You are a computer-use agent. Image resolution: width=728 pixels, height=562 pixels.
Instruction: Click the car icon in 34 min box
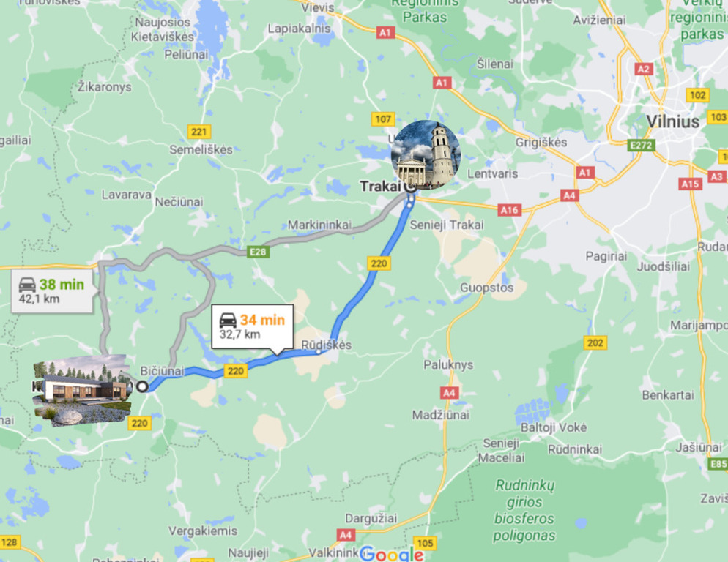[228, 321]
